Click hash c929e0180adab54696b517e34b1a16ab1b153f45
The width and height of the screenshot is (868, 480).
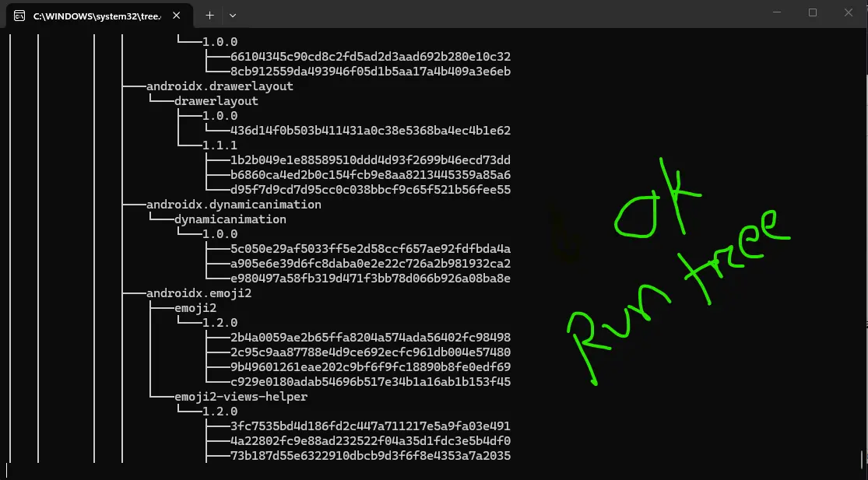point(371,381)
